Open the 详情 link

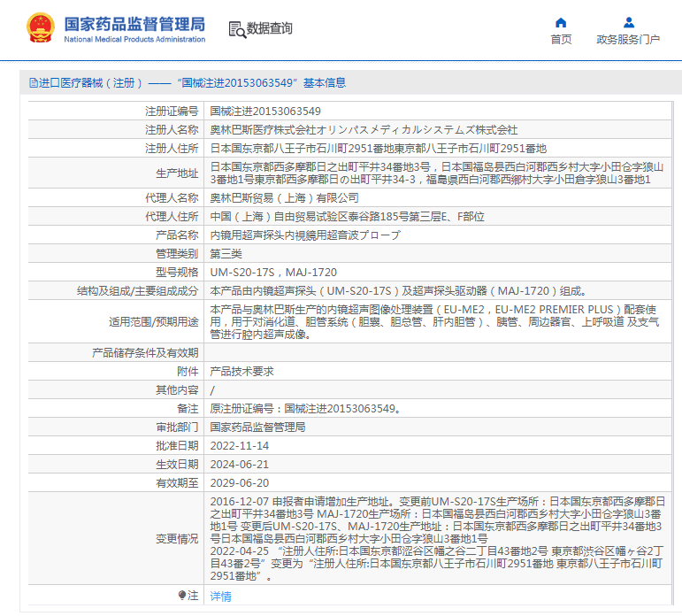(220, 596)
